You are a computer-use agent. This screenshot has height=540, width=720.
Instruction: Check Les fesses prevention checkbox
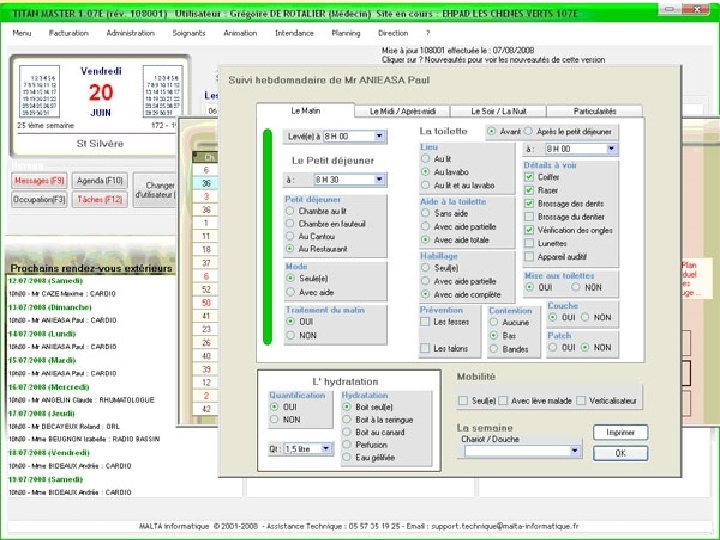click(x=425, y=321)
